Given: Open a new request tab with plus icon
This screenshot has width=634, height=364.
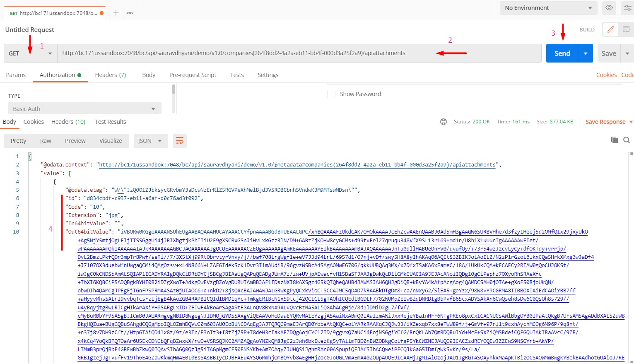Looking at the screenshot, I should [x=115, y=12].
